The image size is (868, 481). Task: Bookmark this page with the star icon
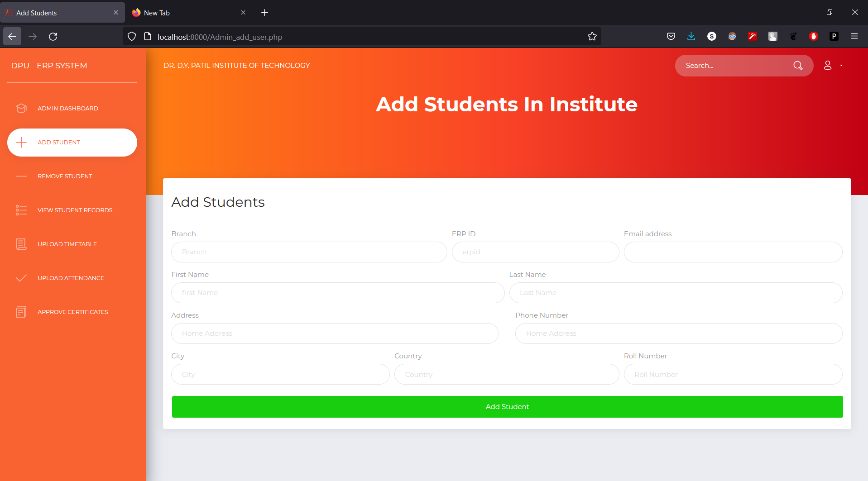click(592, 36)
